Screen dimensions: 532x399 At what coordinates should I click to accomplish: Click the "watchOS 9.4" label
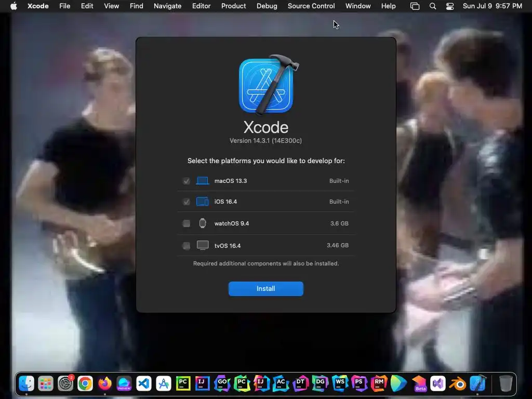231,223
